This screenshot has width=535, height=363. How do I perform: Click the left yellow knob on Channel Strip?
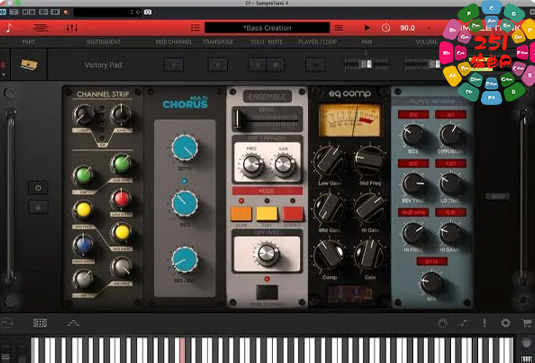83,210
